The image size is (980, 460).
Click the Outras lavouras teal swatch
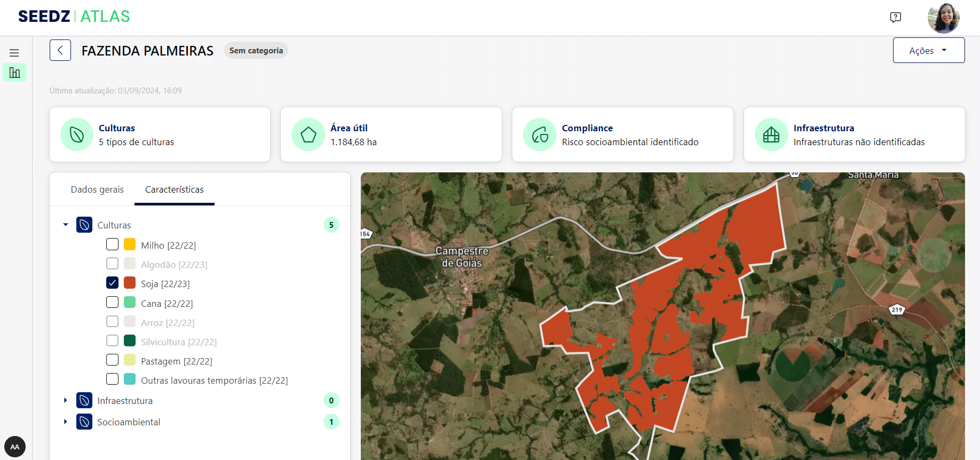click(x=130, y=379)
